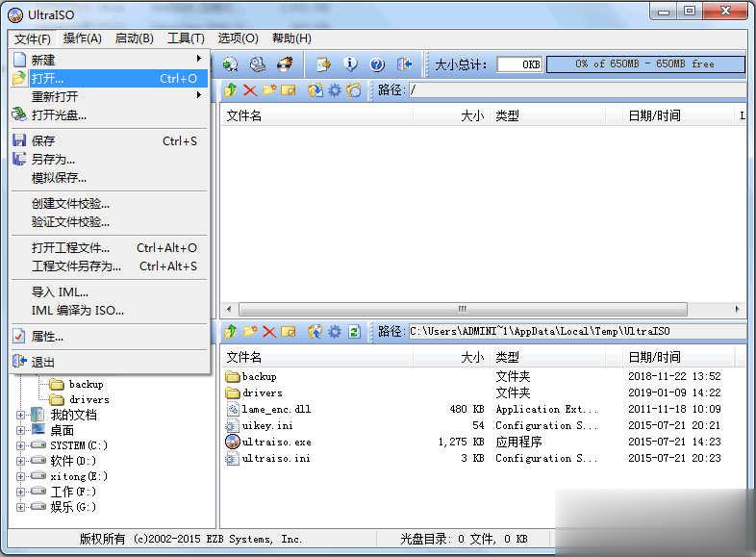Create a new folder in the image pane toolbar
Viewport: 756px width, 557px height.
269,89
